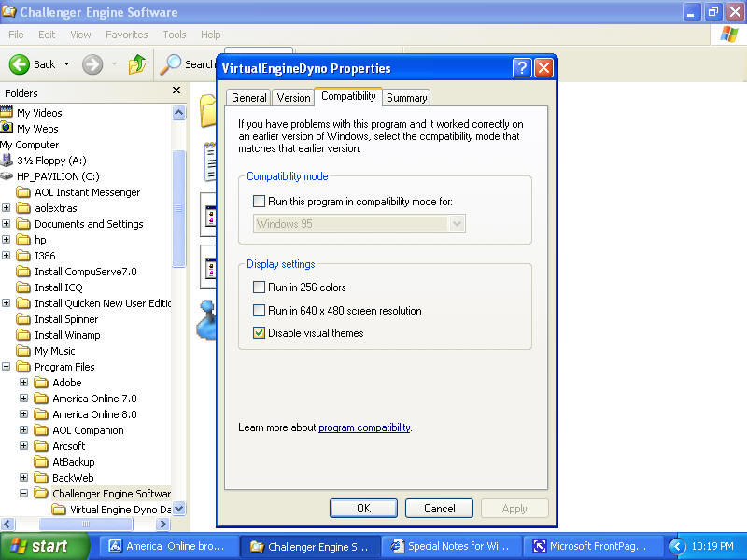Image resolution: width=747 pixels, height=560 pixels.
Task: Select Virtual Engine Dyno Data folder icon
Action: tap(59, 510)
